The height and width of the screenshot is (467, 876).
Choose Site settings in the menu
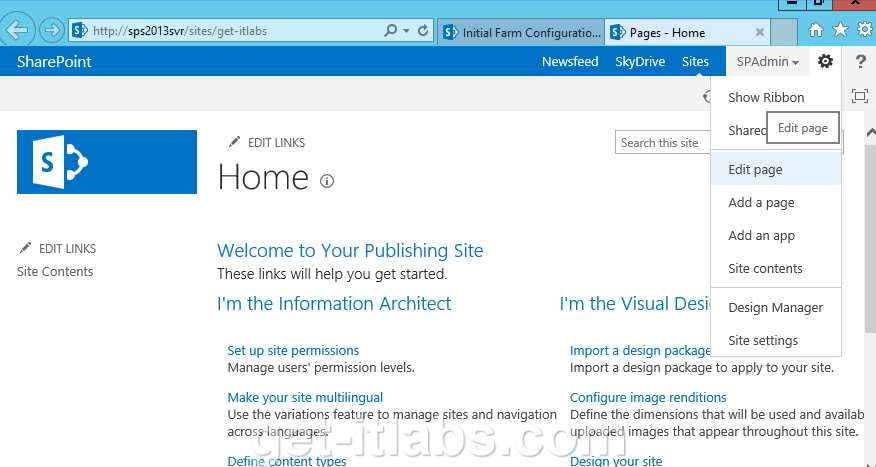coord(763,341)
